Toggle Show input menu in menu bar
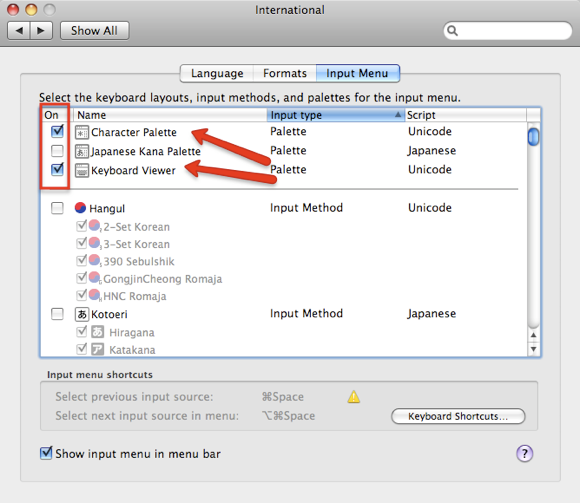 coord(46,453)
